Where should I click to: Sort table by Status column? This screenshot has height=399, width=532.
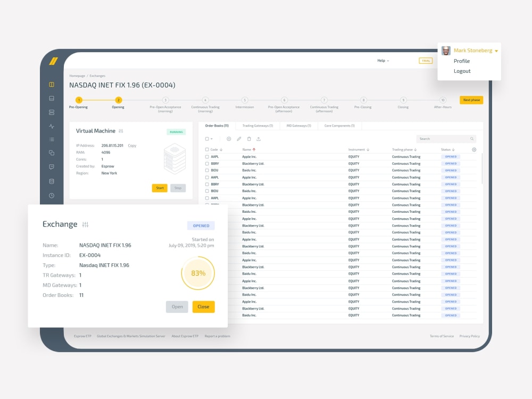click(x=447, y=149)
